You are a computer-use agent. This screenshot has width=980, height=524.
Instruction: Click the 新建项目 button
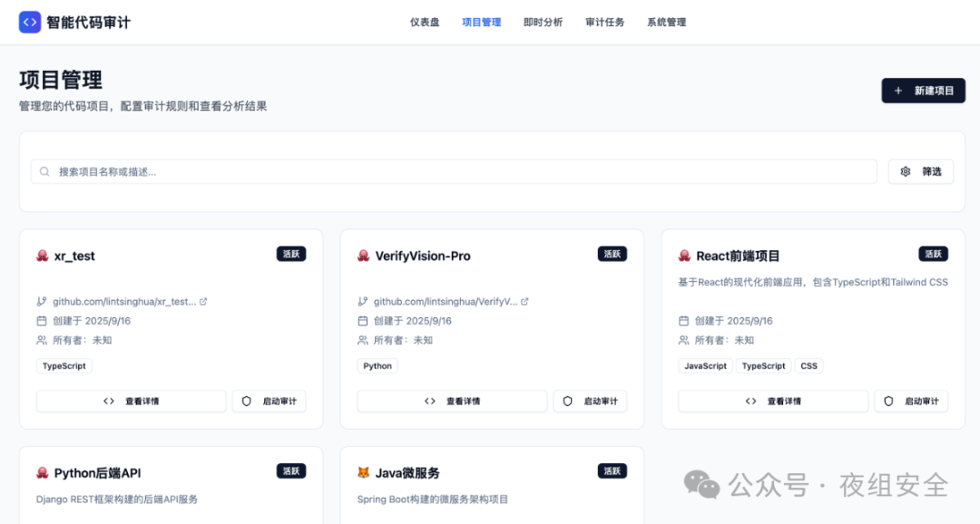point(923,91)
